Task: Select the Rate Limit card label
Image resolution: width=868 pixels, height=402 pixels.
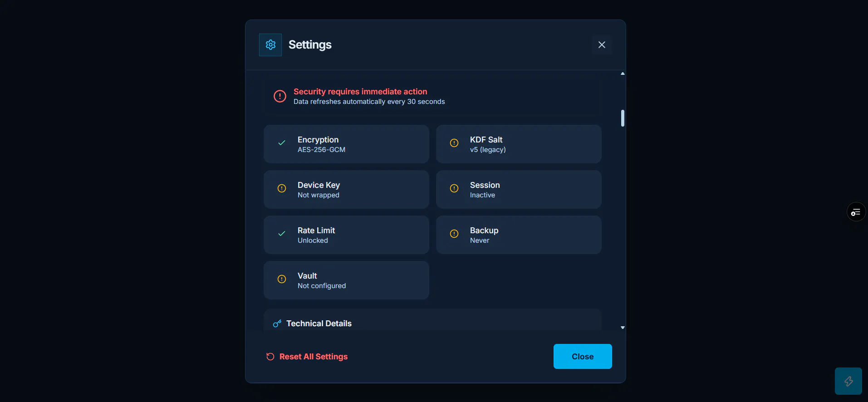Action: 316,230
